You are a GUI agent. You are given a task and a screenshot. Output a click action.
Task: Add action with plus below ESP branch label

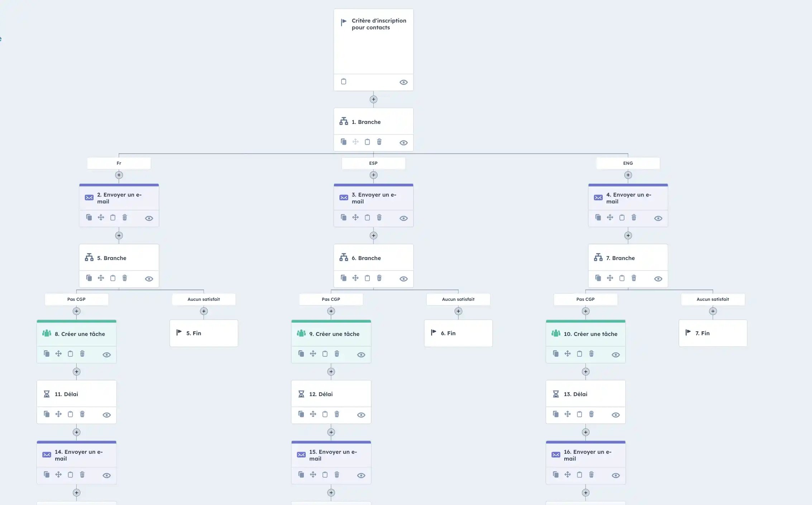pos(373,175)
